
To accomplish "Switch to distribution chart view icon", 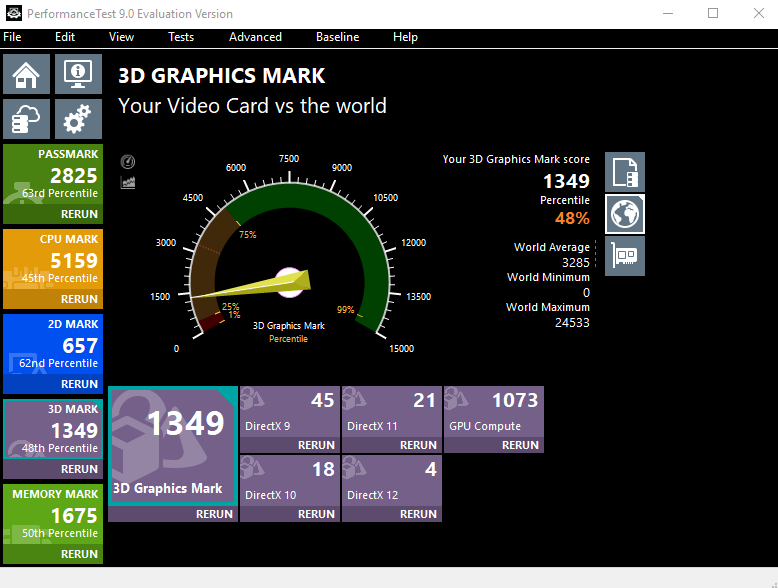I will (x=128, y=182).
